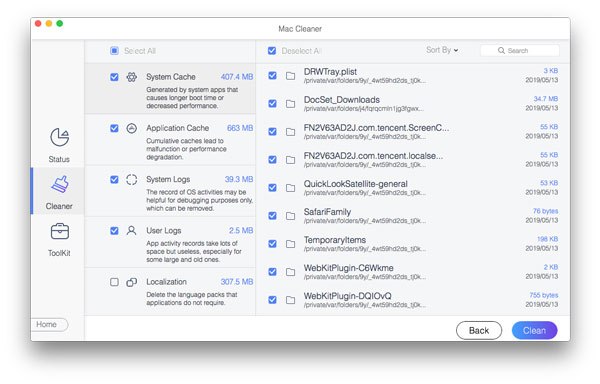The height and width of the screenshot is (384, 600).
Task: Toggle the Select All checkbox
Action: [114, 50]
